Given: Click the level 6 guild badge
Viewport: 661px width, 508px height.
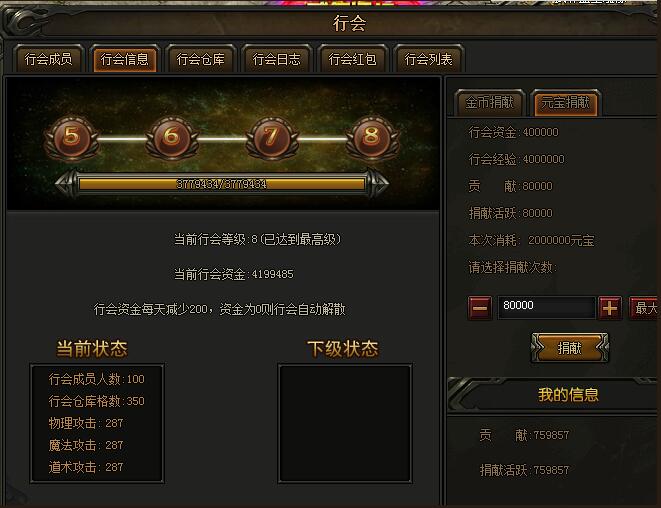Looking at the screenshot, I should (x=172, y=138).
